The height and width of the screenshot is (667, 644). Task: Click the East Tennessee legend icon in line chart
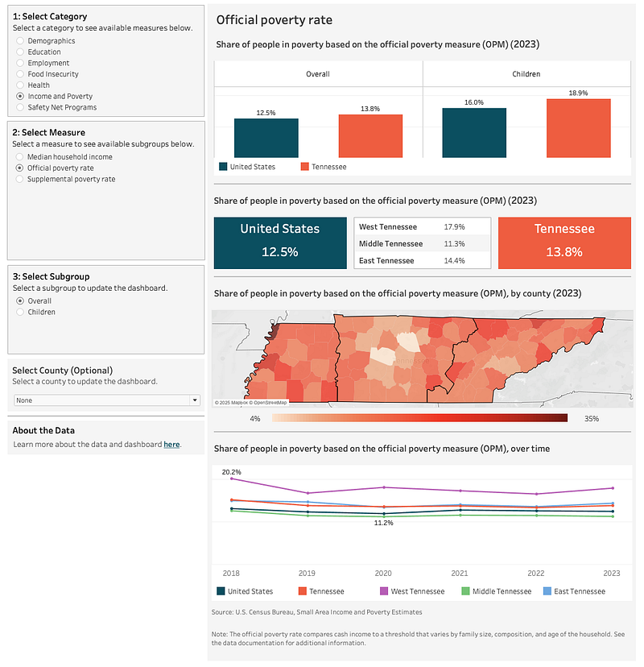pyautogui.click(x=547, y=591)
